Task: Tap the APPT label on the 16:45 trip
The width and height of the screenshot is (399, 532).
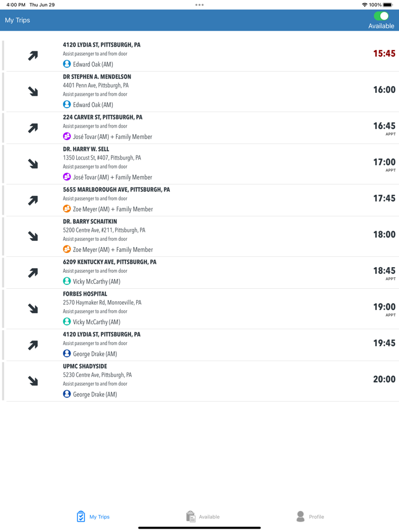Action: point(390,135)
